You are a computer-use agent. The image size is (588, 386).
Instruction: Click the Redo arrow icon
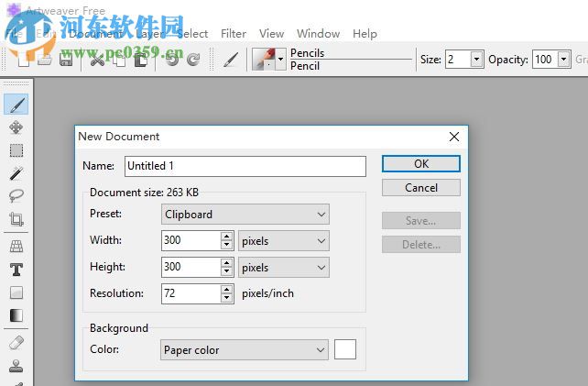[x=193, y=60]
